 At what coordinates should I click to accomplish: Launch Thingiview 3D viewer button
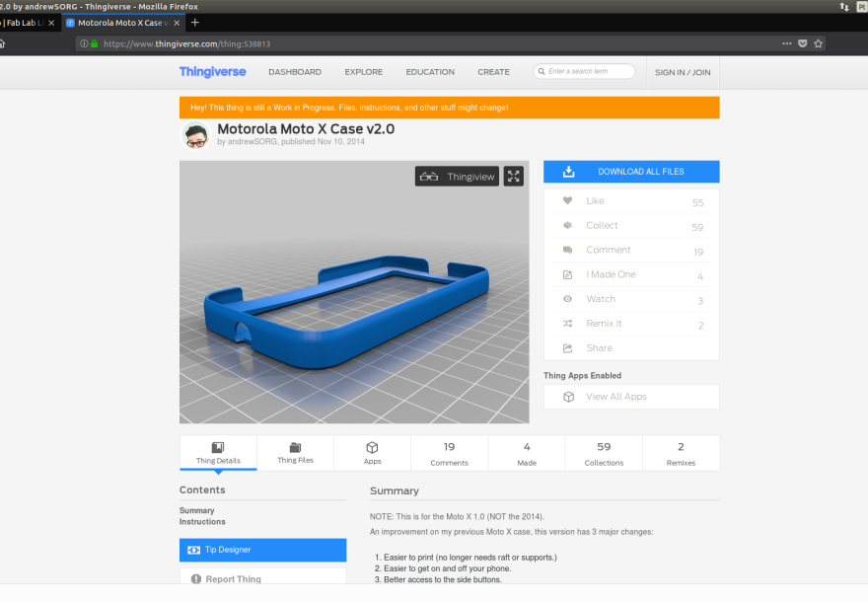tap(457, 177)
